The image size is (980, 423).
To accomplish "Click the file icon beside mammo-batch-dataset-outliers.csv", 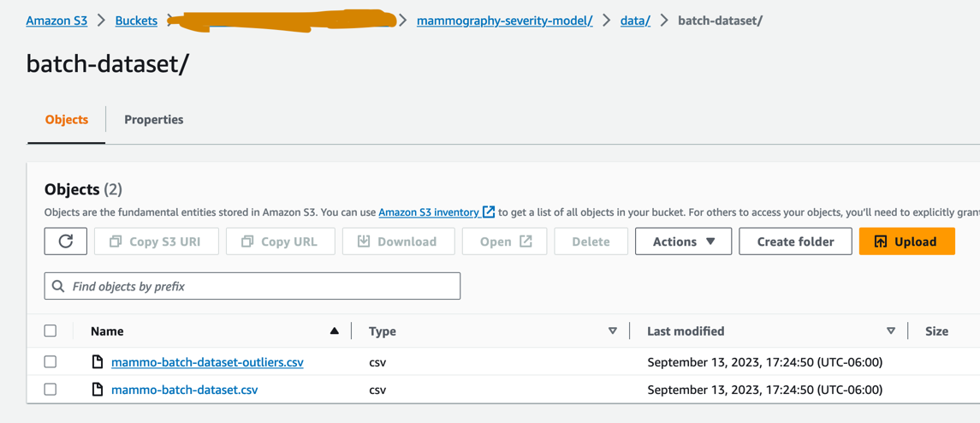I will click(98, 362).
